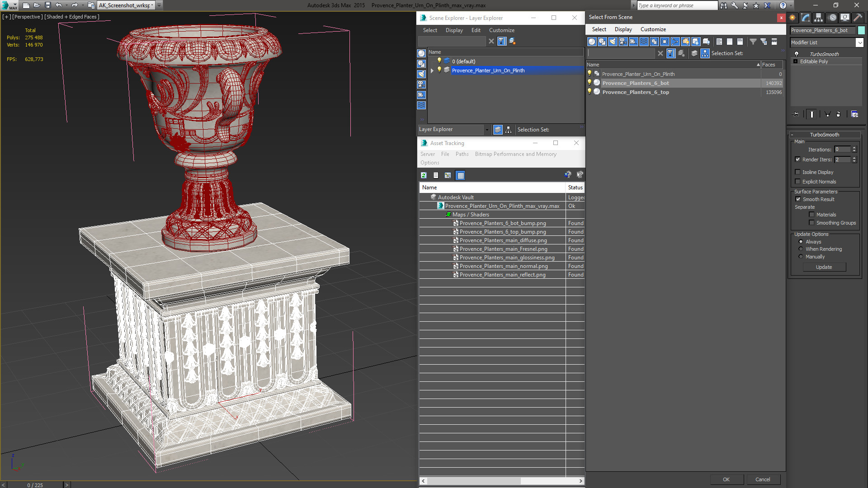Open the Hierarchy command panel tab

pyautogui.click(x=819, y=18)
